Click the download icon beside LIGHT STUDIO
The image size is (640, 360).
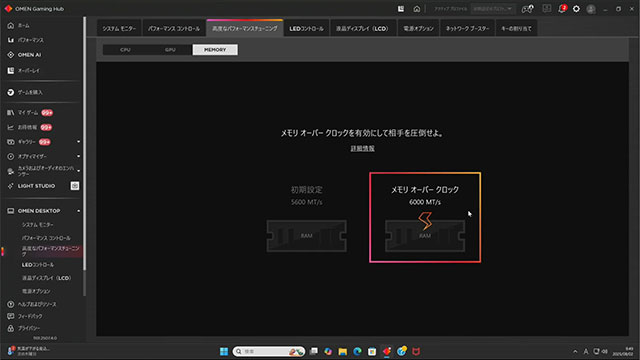click(x=75, y=186)
